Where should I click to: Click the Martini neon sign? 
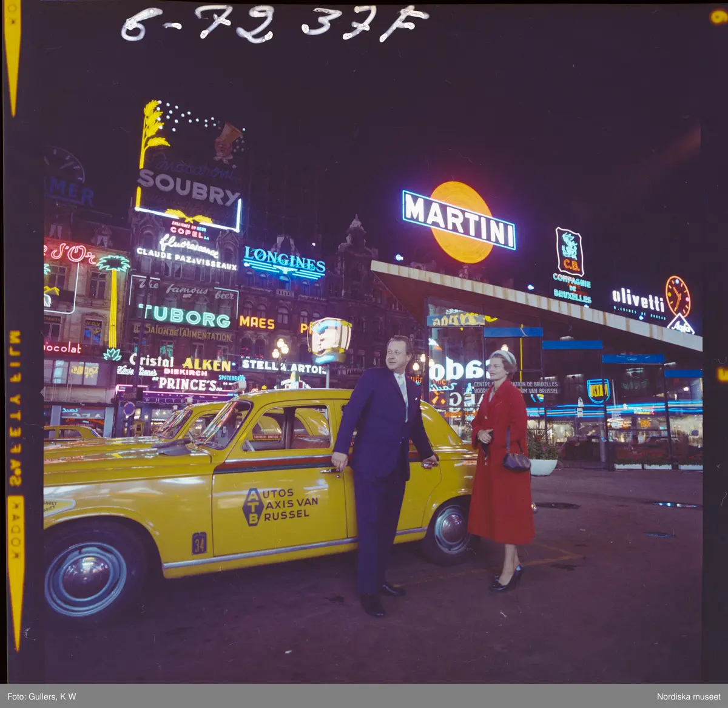(459, 220)
